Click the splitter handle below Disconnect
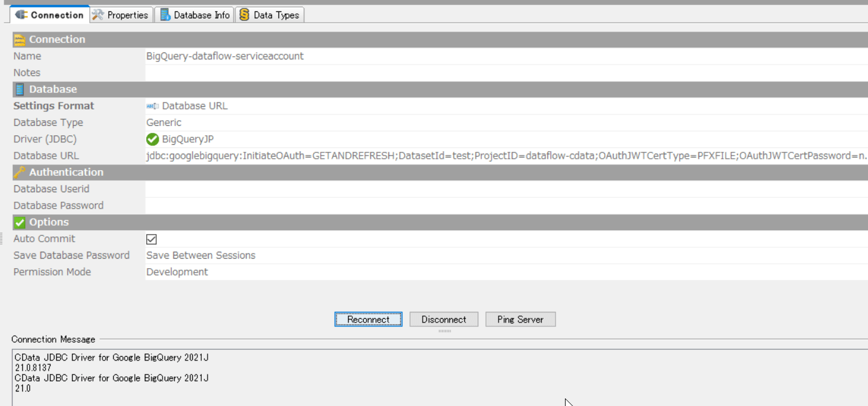The width and height of the screenshot is (868, 406). [445, 331]
